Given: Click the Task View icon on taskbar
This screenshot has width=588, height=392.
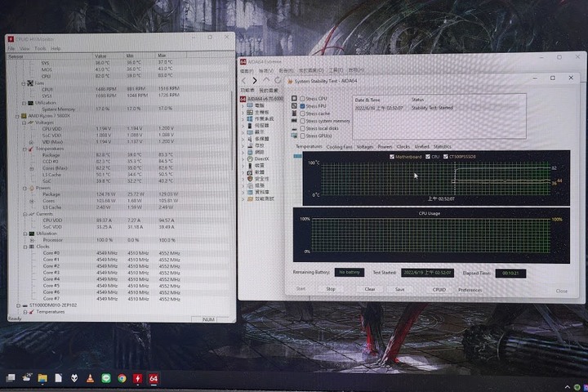Looking at the screenshot, I should (x=11, y=378).
